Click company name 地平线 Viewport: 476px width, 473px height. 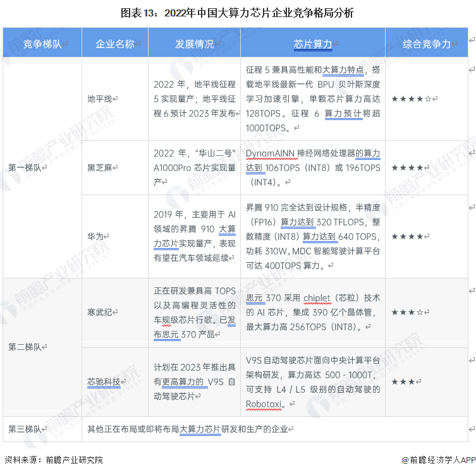tap(100, 99)
